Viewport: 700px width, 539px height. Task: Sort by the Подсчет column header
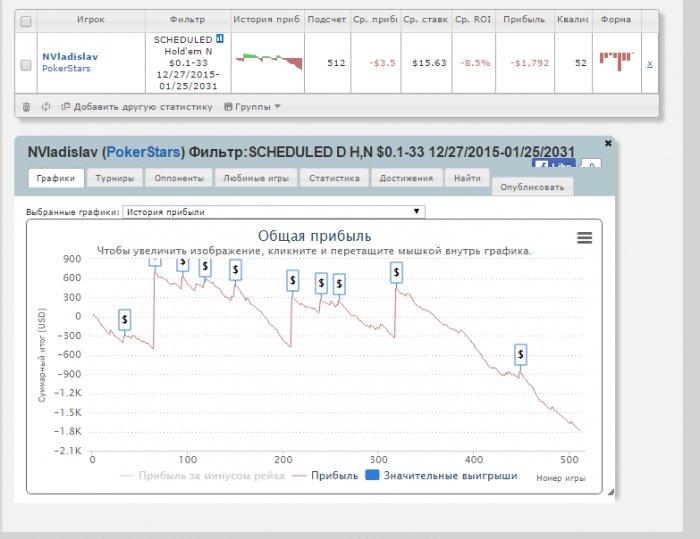pyautogui.click(x=327, y=20)
